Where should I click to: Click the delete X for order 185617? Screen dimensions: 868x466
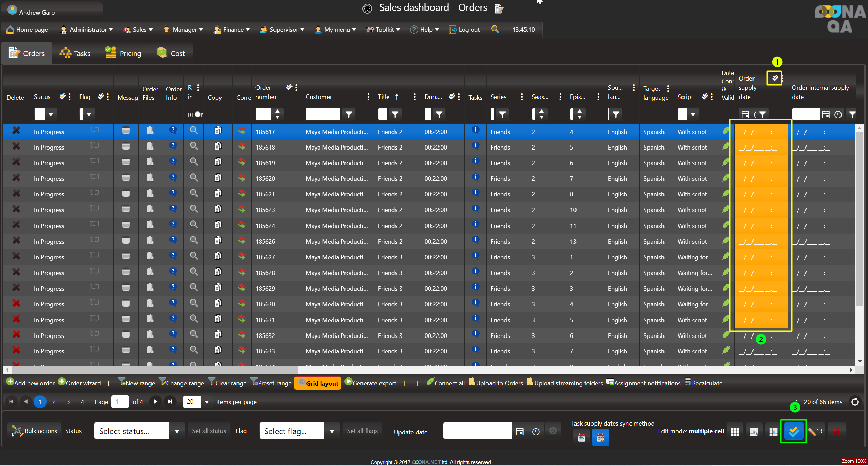pyautogui.click(x=16, y=131)
